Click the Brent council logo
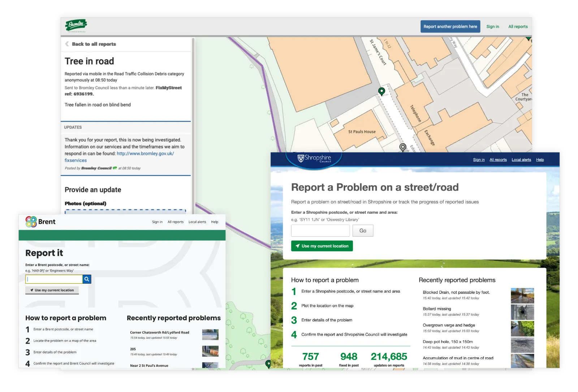 (x=40, y=222)
